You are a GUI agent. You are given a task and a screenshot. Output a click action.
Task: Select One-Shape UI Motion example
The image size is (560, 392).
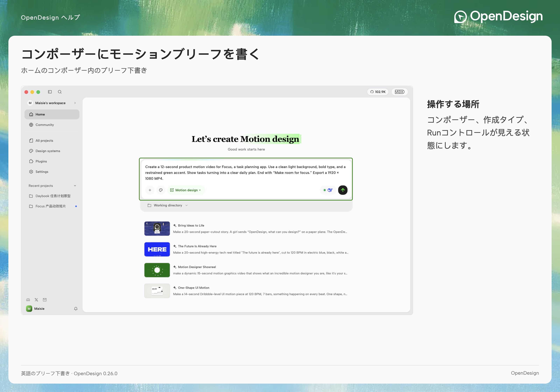(x=246, y=291)
